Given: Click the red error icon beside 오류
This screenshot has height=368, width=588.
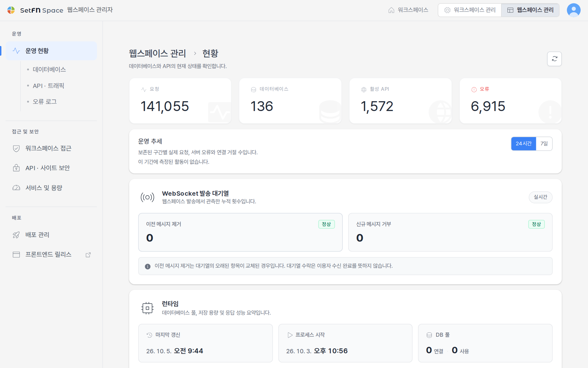Looking at the screenshot, I should (x=474, y=90).
